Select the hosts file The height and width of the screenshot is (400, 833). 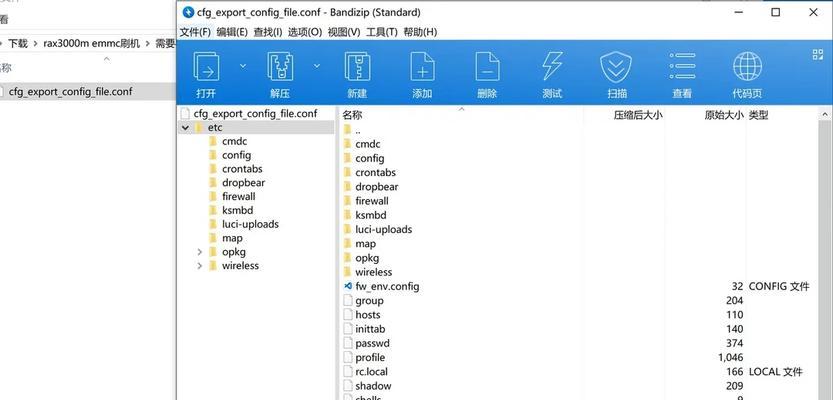click(368, 315)
